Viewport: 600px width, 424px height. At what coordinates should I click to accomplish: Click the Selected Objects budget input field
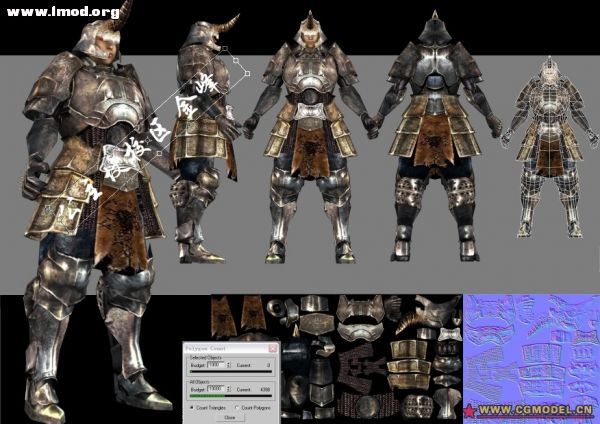click(x=213, y=366)
